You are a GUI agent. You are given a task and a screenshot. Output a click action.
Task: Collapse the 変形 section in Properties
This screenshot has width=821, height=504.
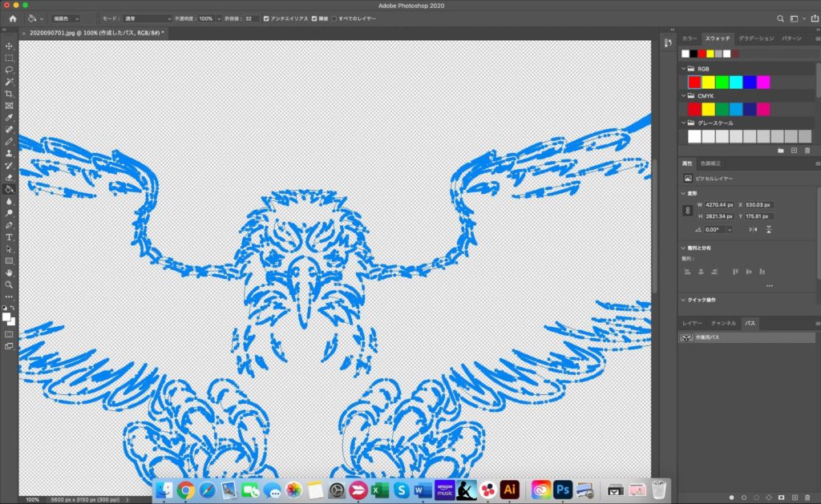[683, 193]
